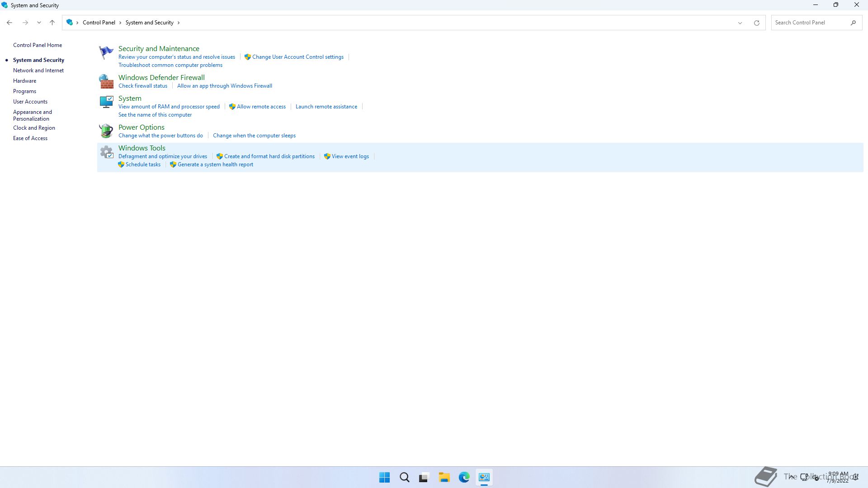Click Change when the computer sleeps

(254, 136)
